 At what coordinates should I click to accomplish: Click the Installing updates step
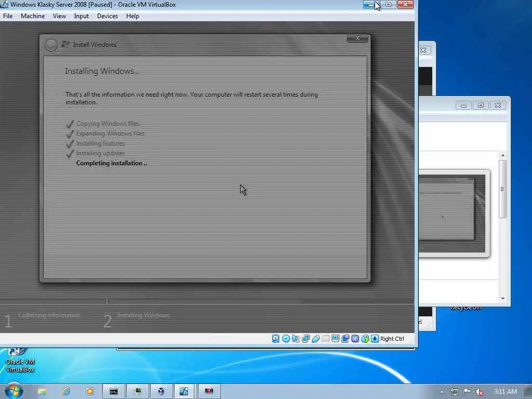click(100, 153)
